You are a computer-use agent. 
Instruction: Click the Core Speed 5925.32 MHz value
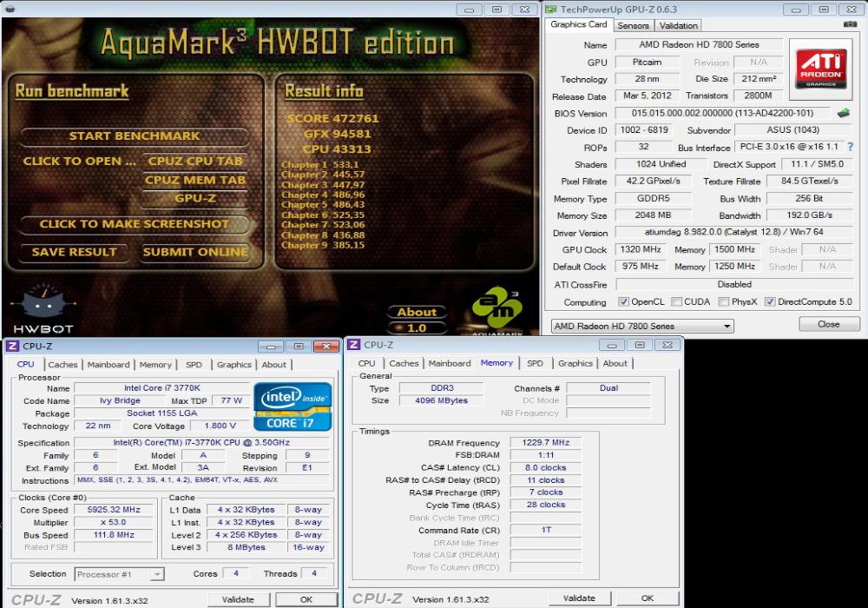114,510
